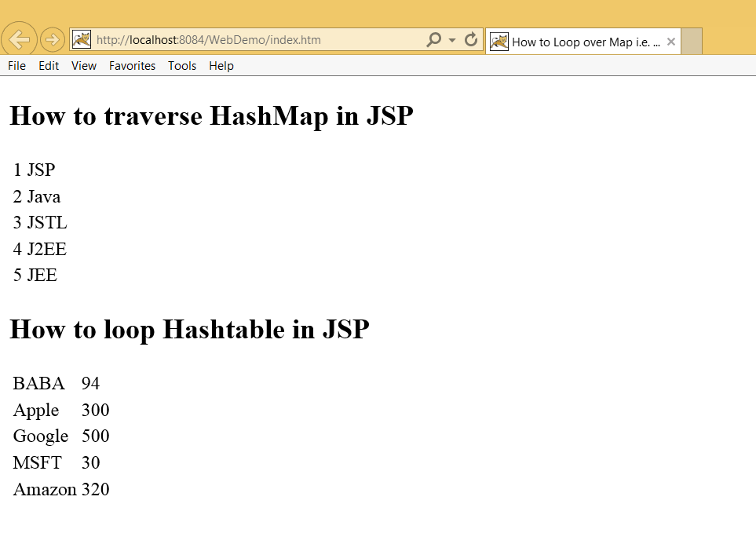
Task: Click heading 'How to loop Hashtable in JSP'
Action: click(189, 330)
